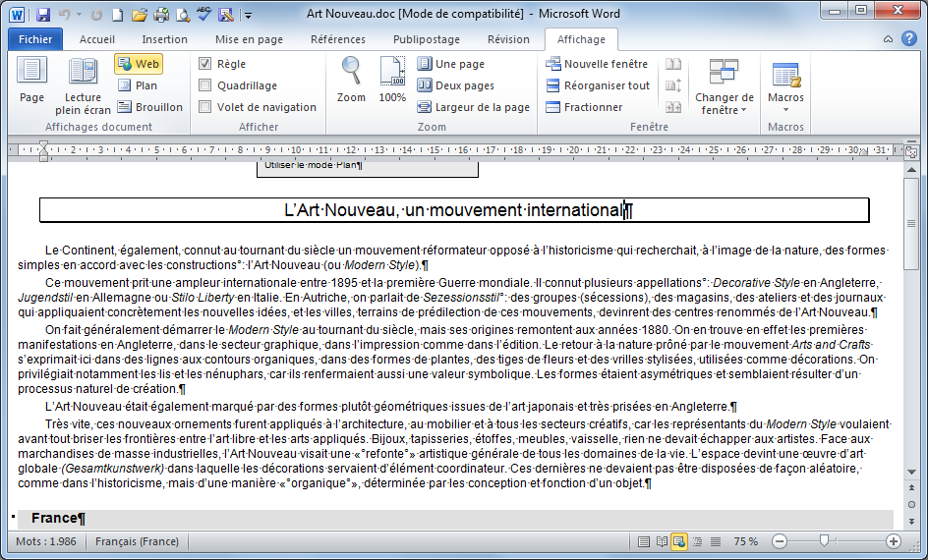Click the zoom out minus button

[780, 541]
